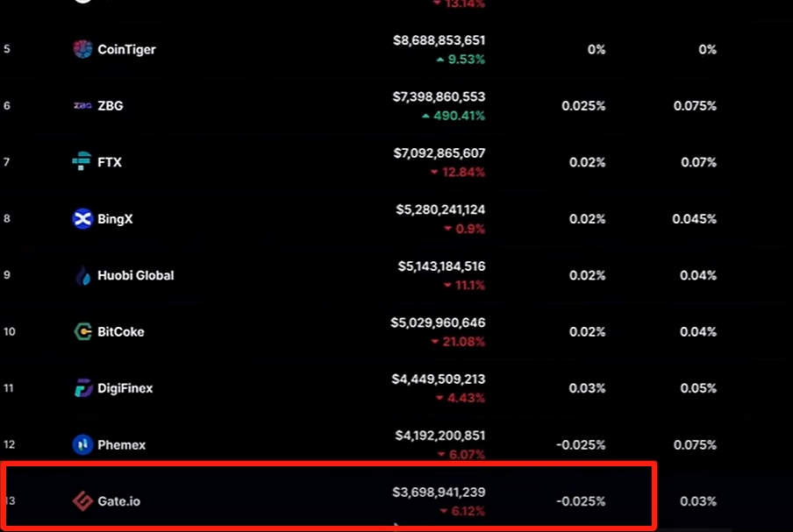This screenshot has height=532, width=793.
Task: Click the BitCoke exchange logo icon
Action: click(83, 332)
